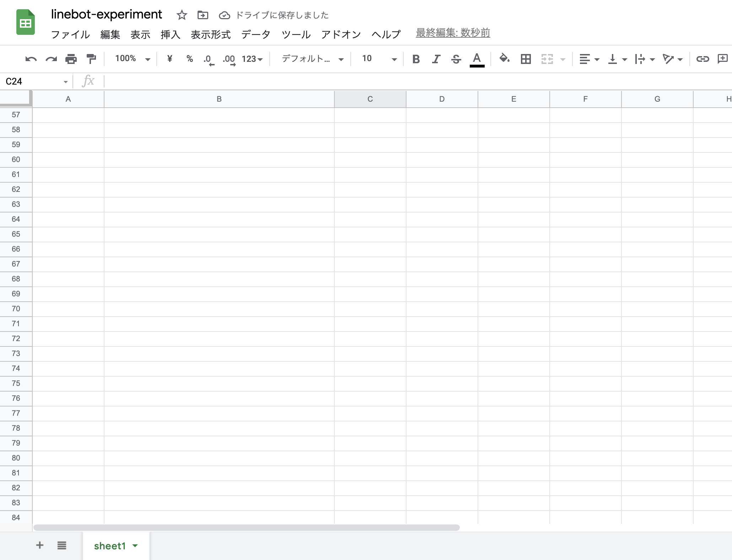Apply currency format with the ¥ icon
Viewport: 732px width, 560px height.
point(169,59)
